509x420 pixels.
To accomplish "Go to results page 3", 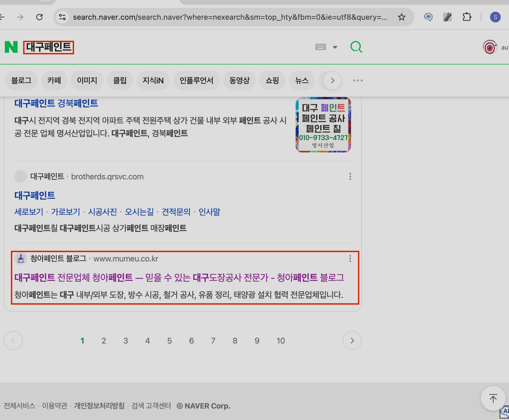I will click(126, 341).
